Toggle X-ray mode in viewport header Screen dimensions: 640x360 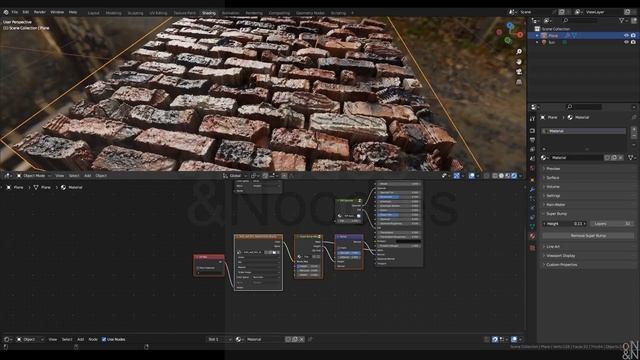486,176
